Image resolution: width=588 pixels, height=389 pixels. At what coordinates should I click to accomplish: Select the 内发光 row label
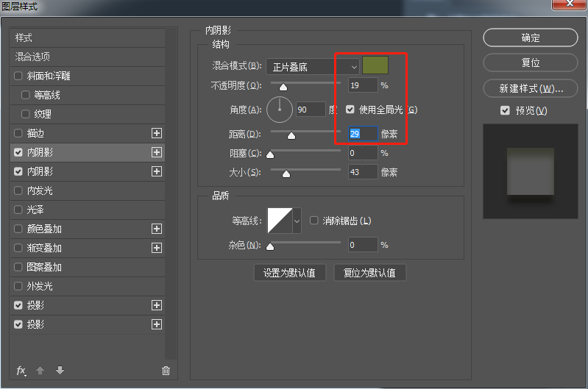pyautogui.click(x=40, y=190)
